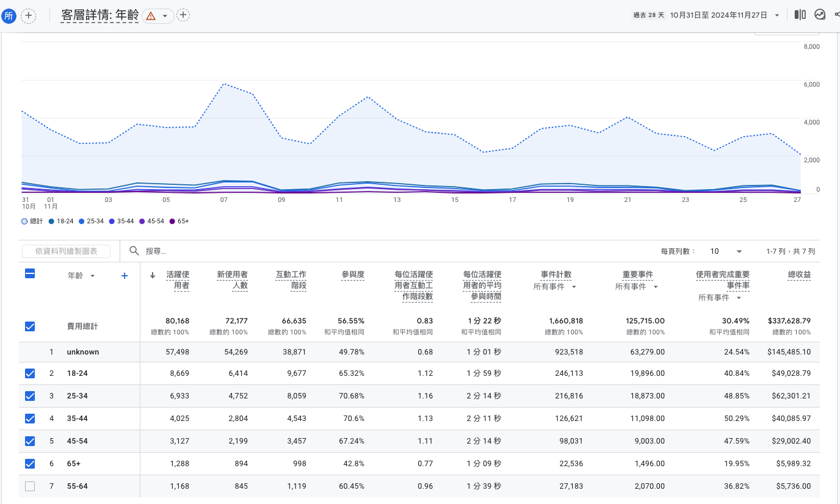
Task: Toggle the select-all checkbox in table header
Action: click(30, 274)
